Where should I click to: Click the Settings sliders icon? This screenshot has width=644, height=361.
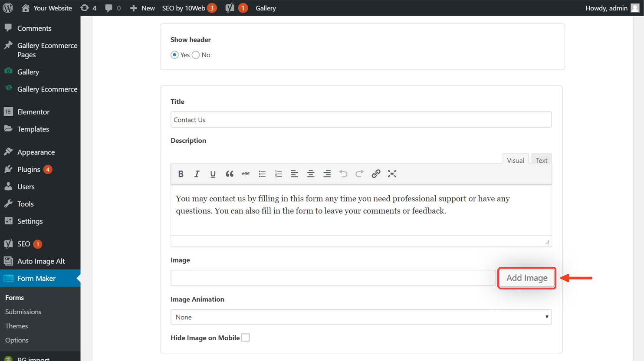pyautogui.click(x=8, y=221)
